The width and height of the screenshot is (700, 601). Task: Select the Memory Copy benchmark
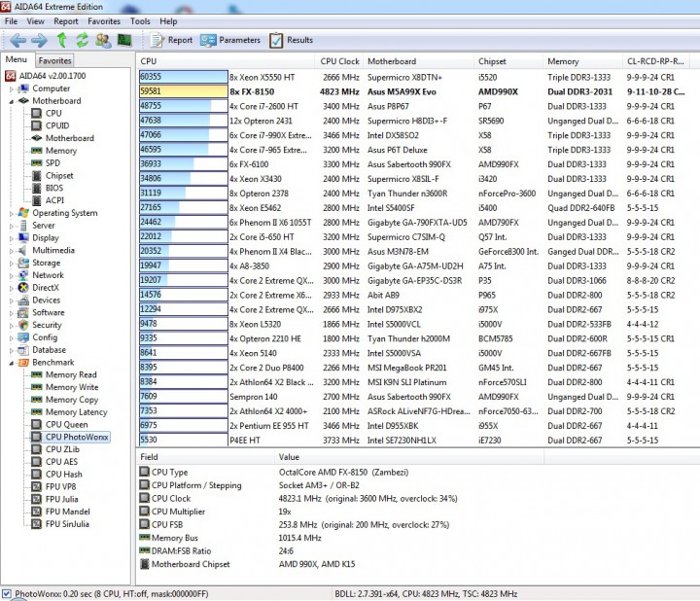coord(72,400)
